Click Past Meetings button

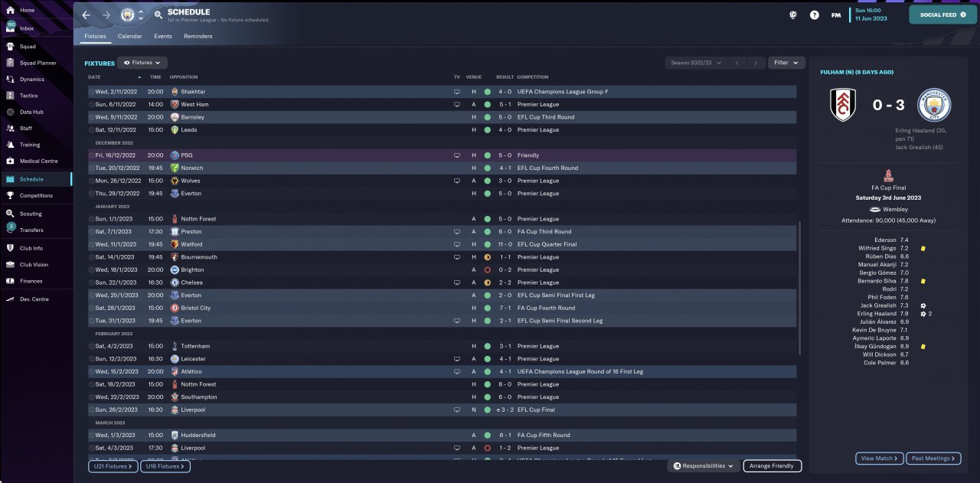(933, 459)
